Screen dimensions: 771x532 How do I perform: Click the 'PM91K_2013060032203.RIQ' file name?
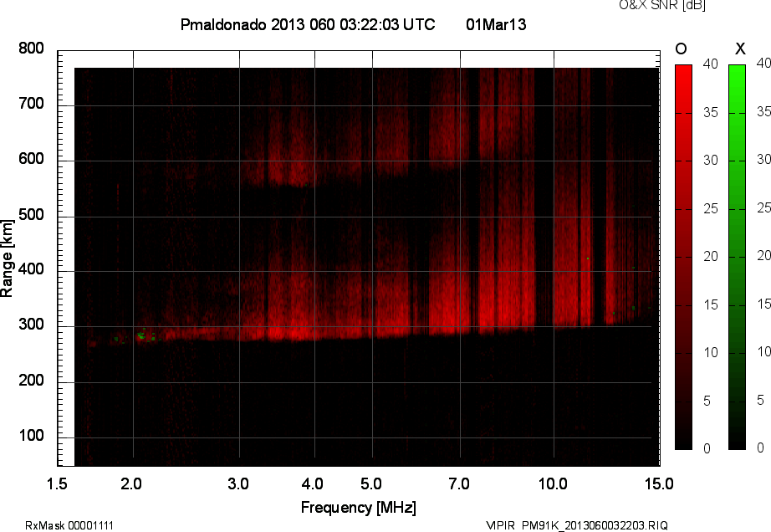coord(595,525)
